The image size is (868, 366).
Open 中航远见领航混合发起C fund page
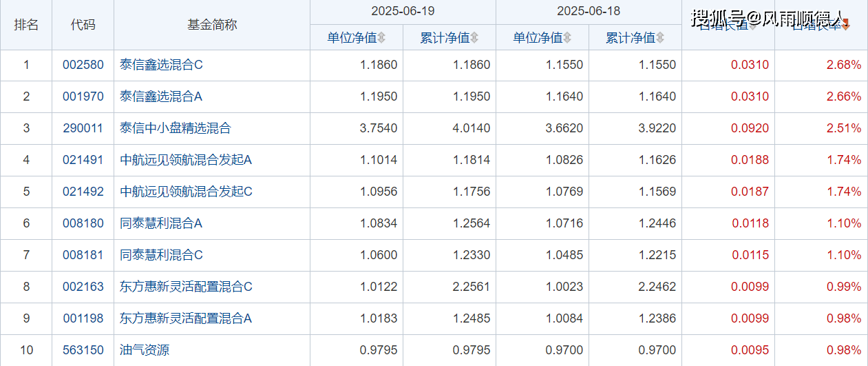click(187, 192)
